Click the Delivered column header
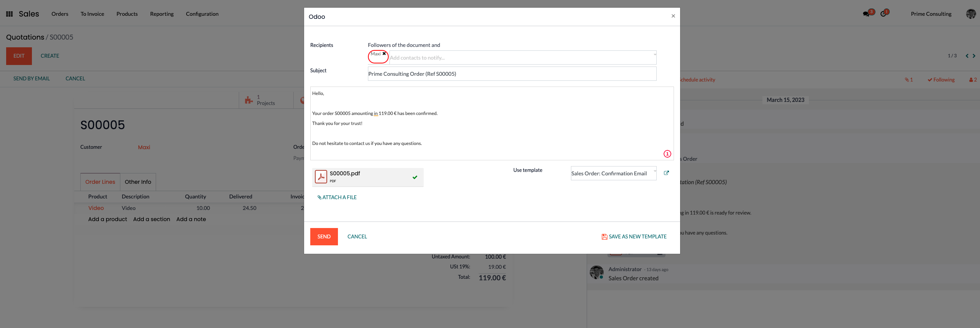980x328 pixels. [x=241, y=196]
